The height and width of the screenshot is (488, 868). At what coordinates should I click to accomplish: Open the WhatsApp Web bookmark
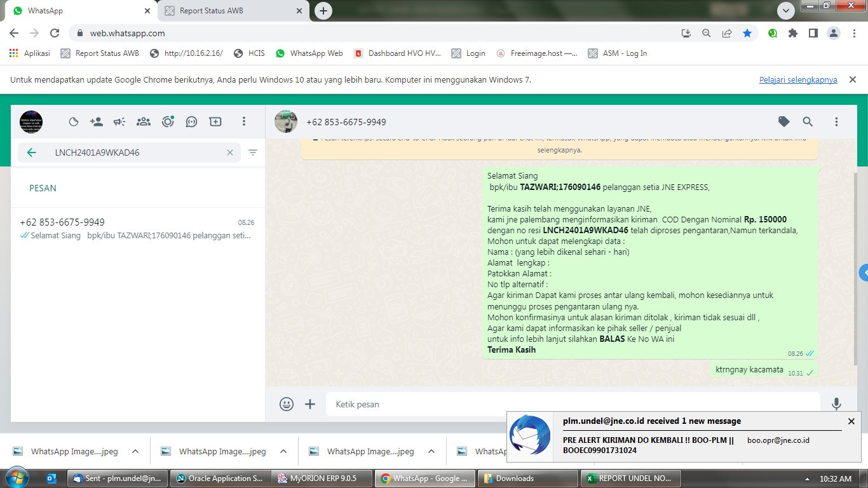[x=309, y=53]
